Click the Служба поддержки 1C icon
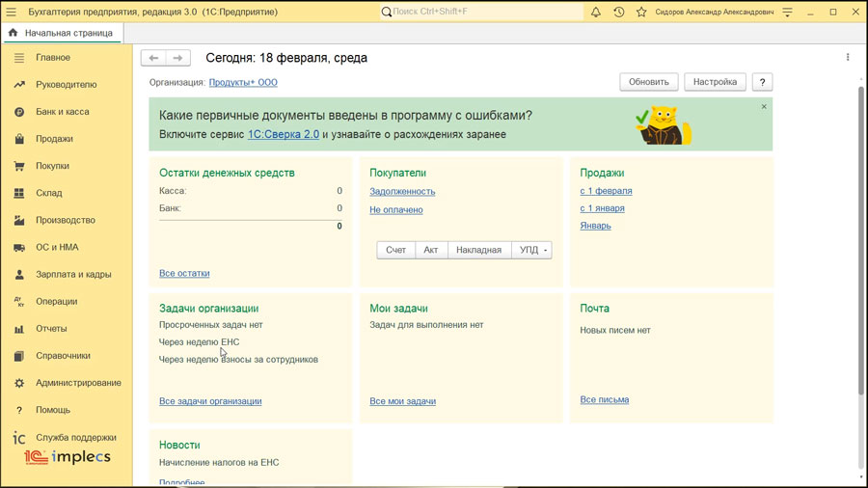Viewport: 868px width, 488px height. (19, 438)
